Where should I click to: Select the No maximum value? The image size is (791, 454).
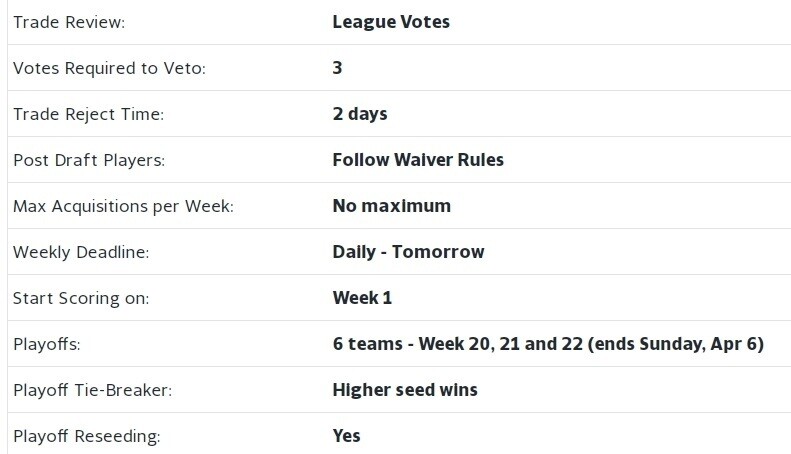click(392, 206)
